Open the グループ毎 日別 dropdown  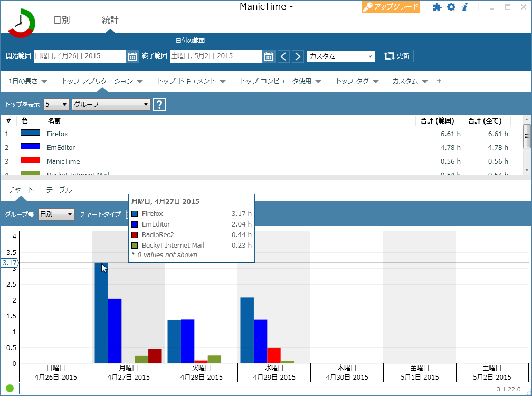[56, 214]
